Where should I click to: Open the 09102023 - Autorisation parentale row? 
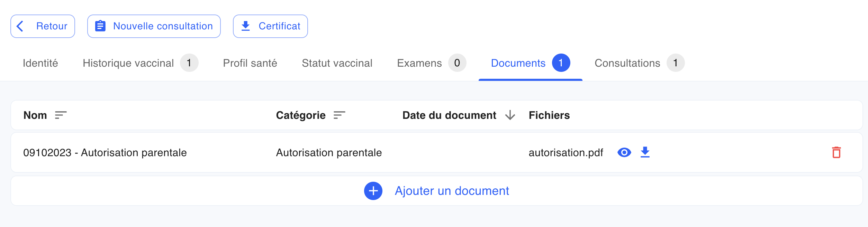(437, 152)
